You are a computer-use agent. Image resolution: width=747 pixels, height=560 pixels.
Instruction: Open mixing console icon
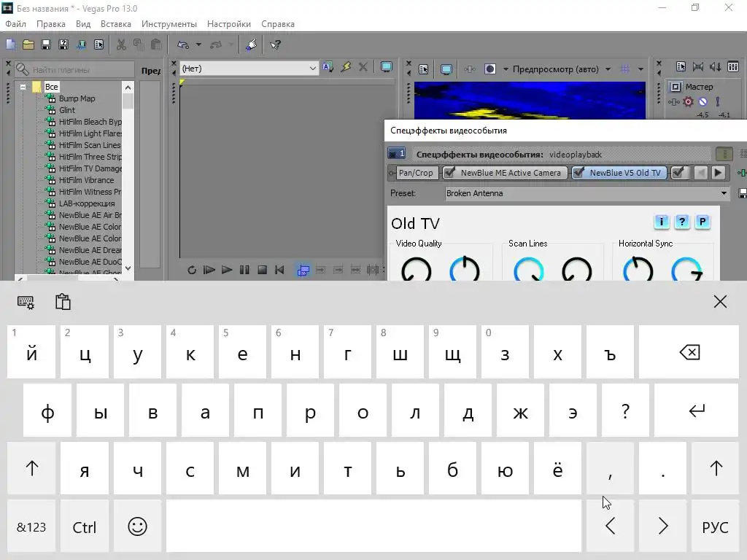733,66
